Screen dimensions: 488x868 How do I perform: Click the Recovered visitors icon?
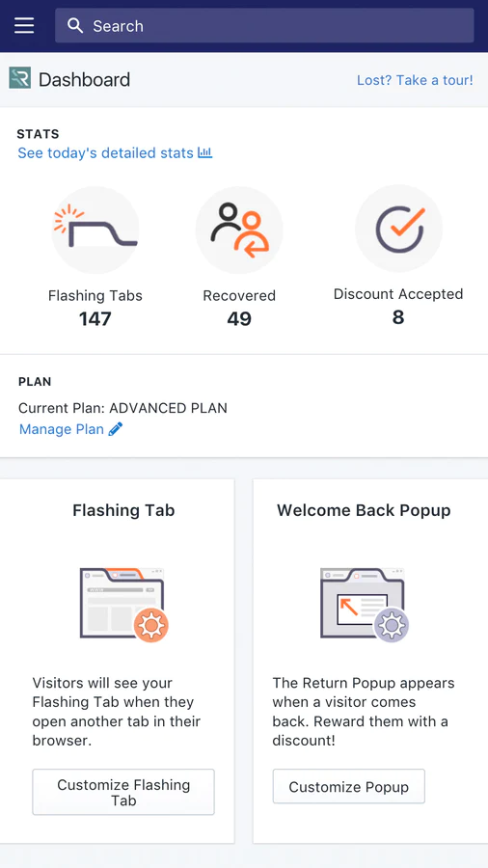point(239,230)
